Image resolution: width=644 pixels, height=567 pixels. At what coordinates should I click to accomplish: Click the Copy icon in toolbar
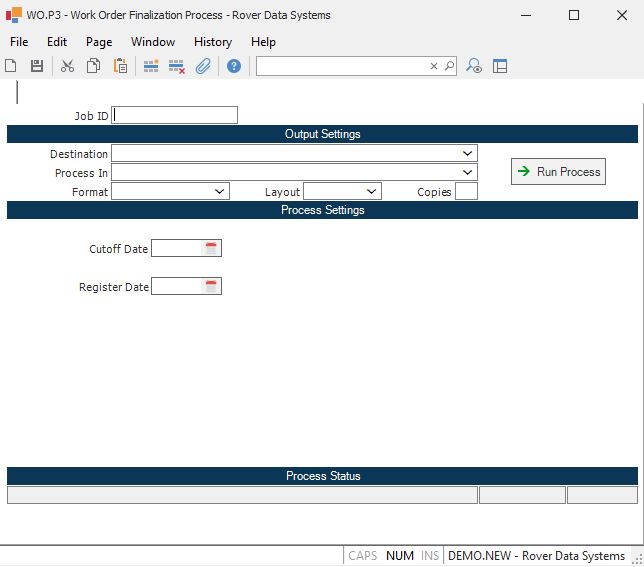click(x=94, y=66)
